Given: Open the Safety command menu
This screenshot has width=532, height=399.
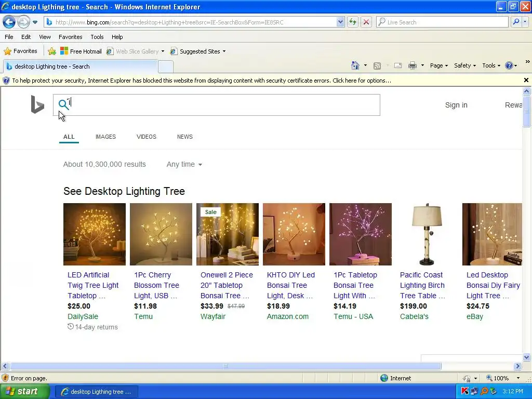Looking at the screenshot, I should pos(465,65).
